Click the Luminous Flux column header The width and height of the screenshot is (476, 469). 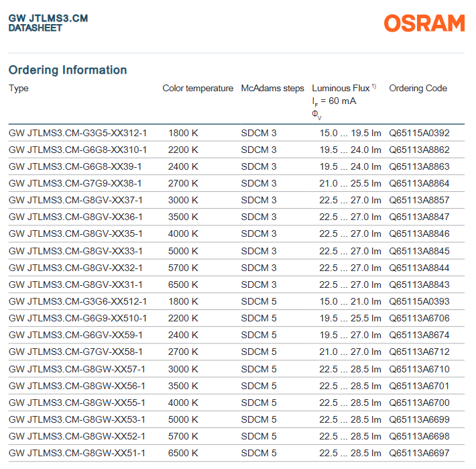point(341,88)
